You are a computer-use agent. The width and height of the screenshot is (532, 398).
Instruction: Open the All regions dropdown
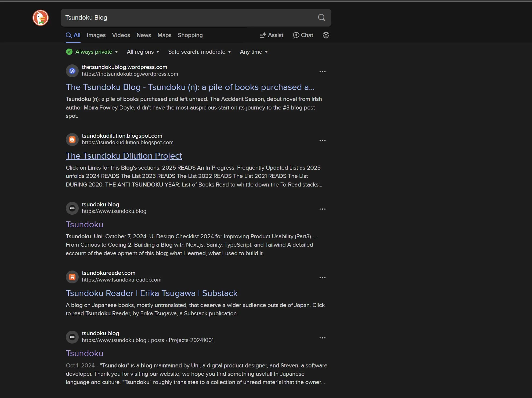(x=143, y=52)
